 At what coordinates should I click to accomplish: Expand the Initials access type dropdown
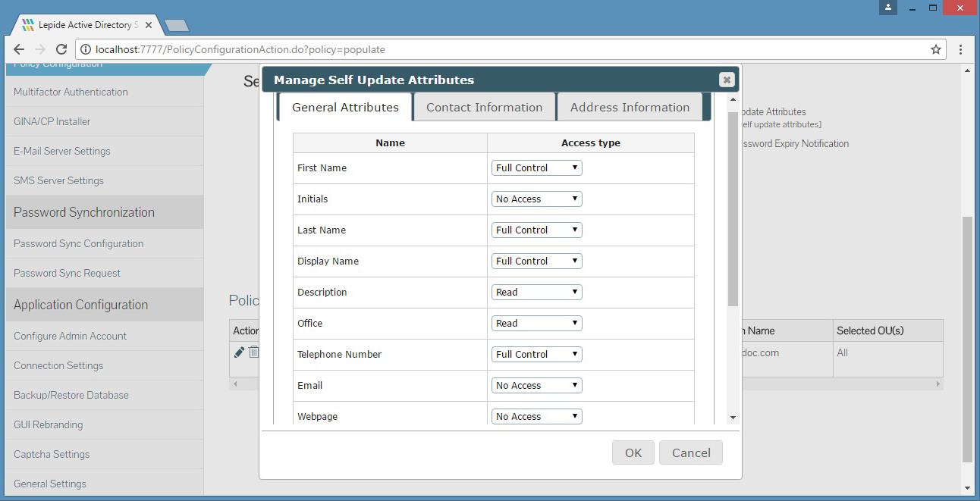(x=536, y=199)
